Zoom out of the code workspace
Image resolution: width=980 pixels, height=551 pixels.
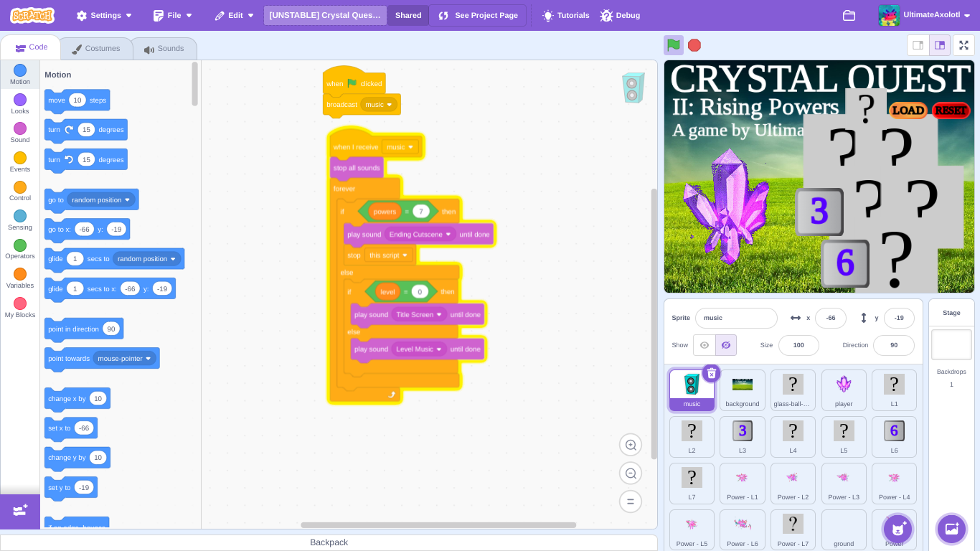631,474
